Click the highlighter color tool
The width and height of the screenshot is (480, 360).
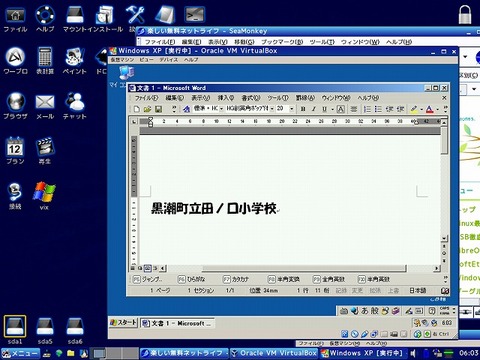click(x=414, y=109)
